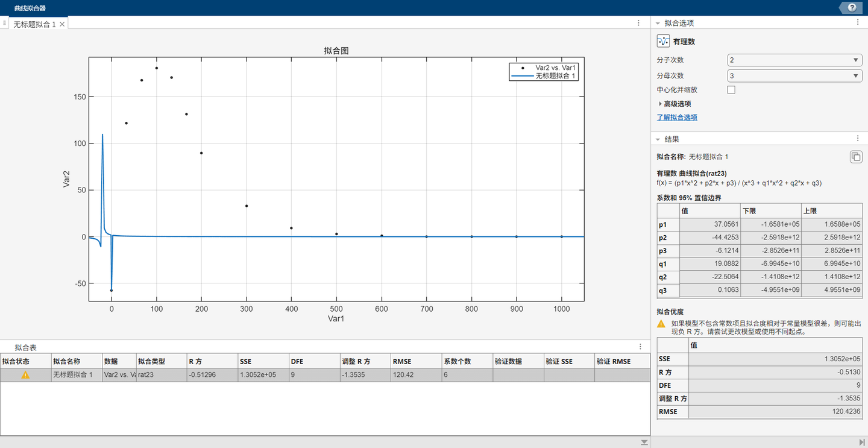Click the SSE value 1.3052e+05 in goodness table

tap(775, 359)
